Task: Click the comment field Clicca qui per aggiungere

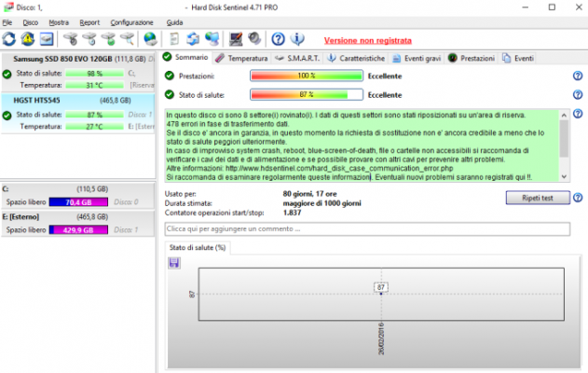Action: coord(367,228)
